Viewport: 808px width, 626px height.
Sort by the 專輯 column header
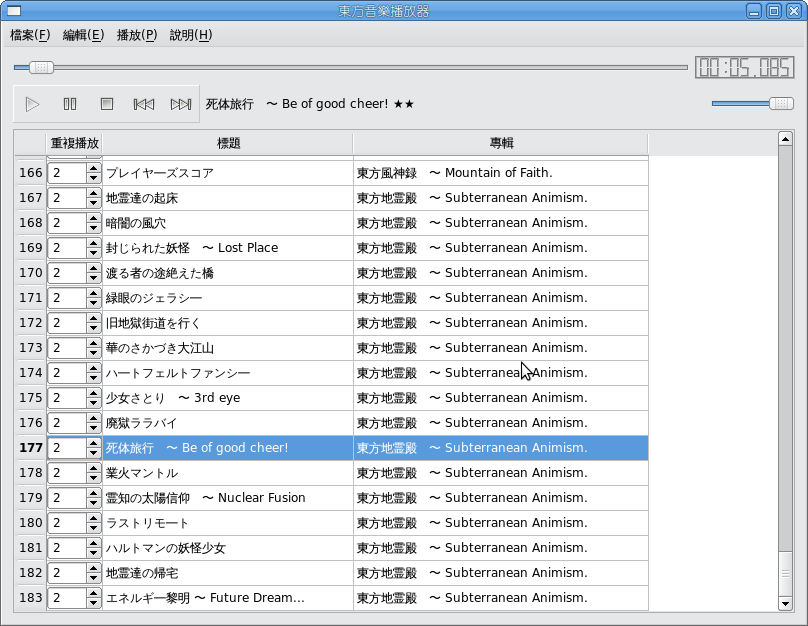tap(501, 143)
